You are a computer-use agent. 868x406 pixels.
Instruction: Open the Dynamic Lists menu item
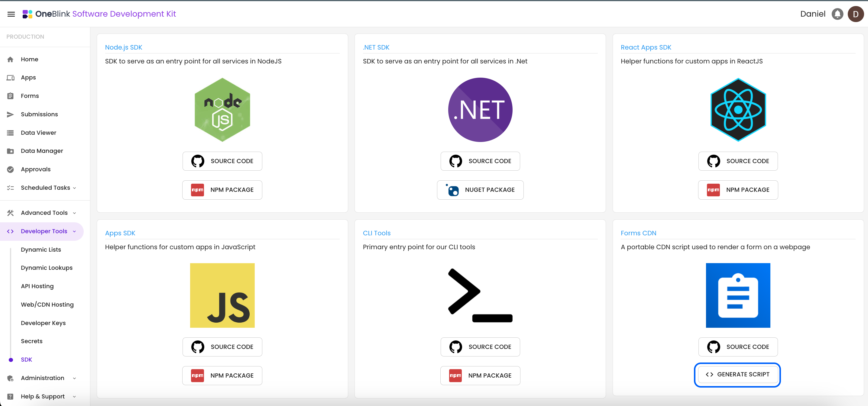coord(41,249)
